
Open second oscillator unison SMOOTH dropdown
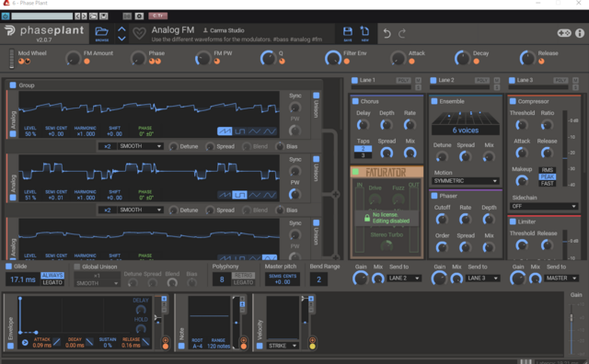pyautogui.click(x=140, y=210)
